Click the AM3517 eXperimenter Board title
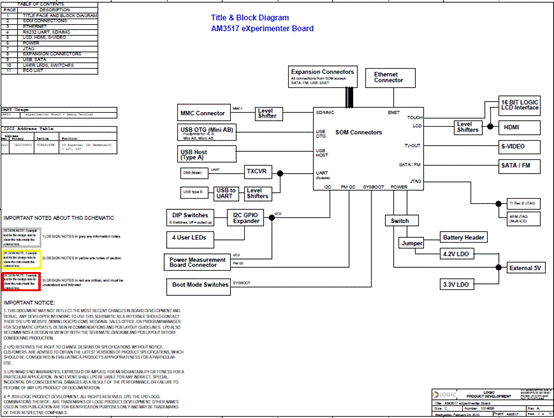Image resolution: width=554 pixels, height=418 pixels. click(x=262, y=29)
